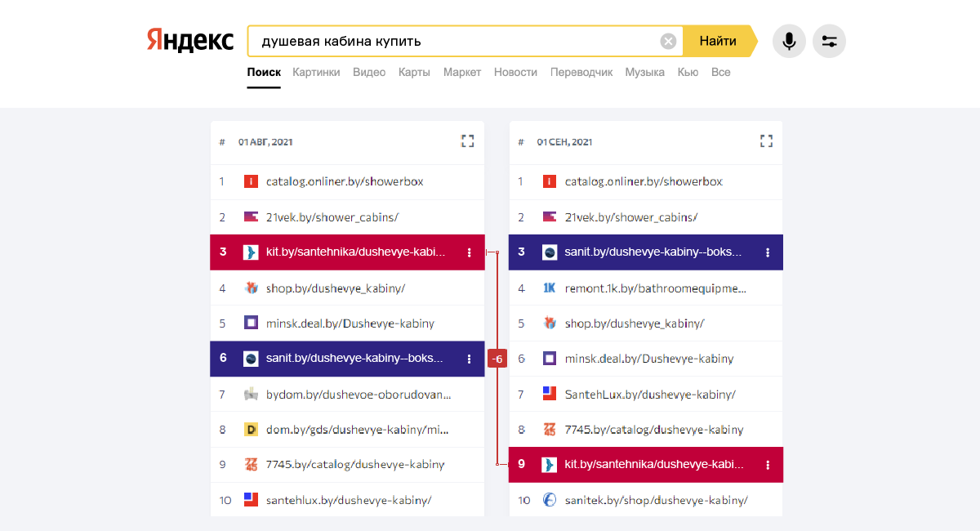The width and height of the screenshot is (980, 531).
Task: Open SantehLux.by/dushevye-kabiny/ in September list
Action: point(650,394)
